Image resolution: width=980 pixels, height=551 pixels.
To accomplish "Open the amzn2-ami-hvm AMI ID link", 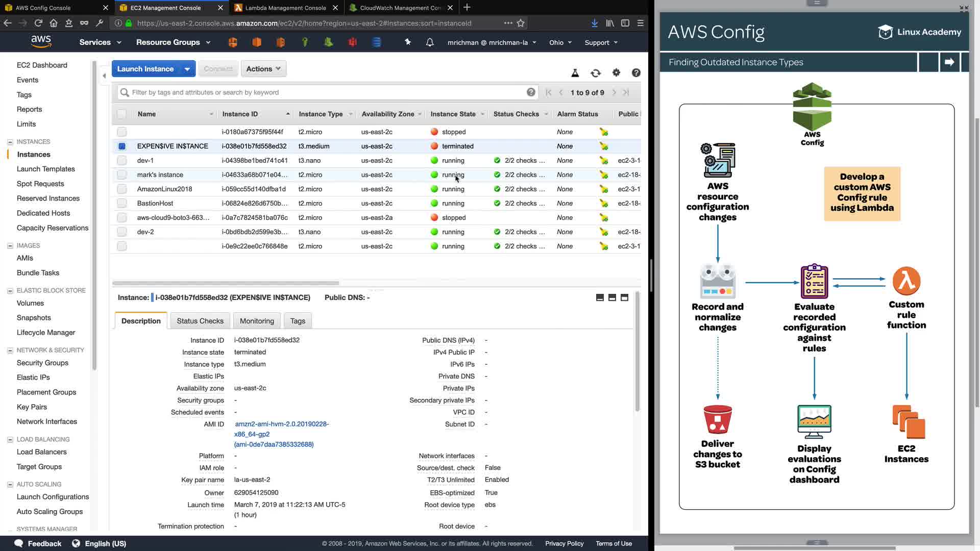I will (282, 424).
